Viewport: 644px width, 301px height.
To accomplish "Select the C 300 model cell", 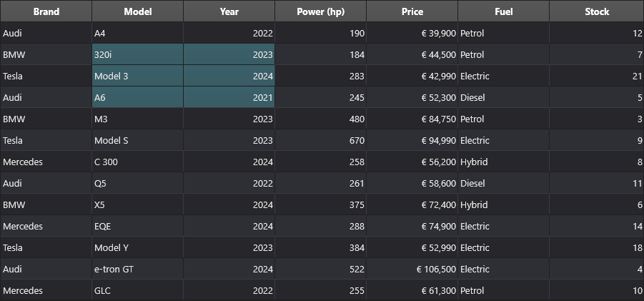I will coord(137,162).
